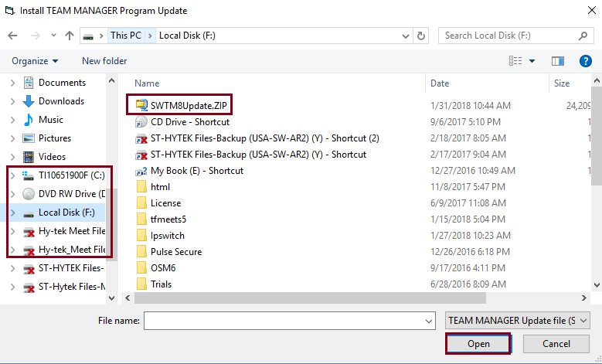Open the File name history dropdown

(x=429, y=321)
